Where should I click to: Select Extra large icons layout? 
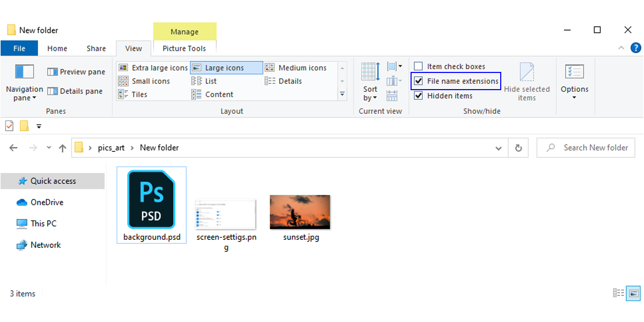pos(153,68)
